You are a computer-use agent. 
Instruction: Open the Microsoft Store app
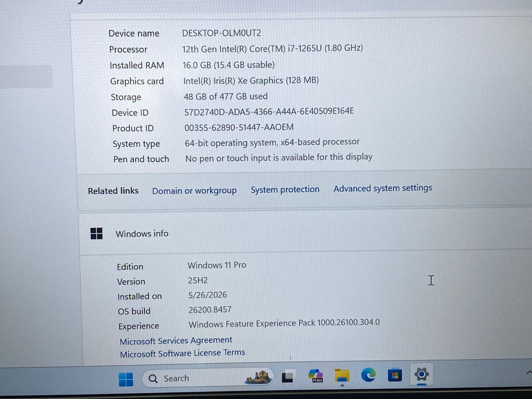(x=395, y=375)
